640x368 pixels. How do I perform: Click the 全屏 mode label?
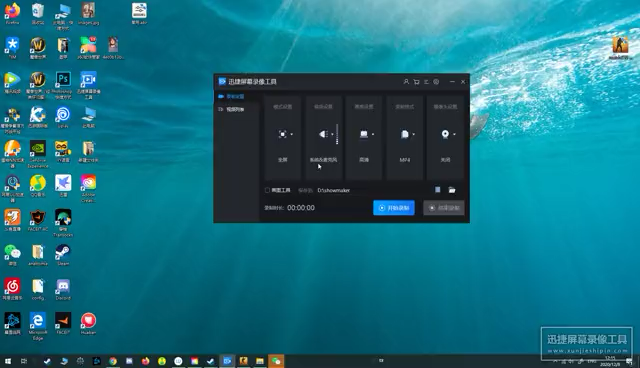(x=282, y=160)
